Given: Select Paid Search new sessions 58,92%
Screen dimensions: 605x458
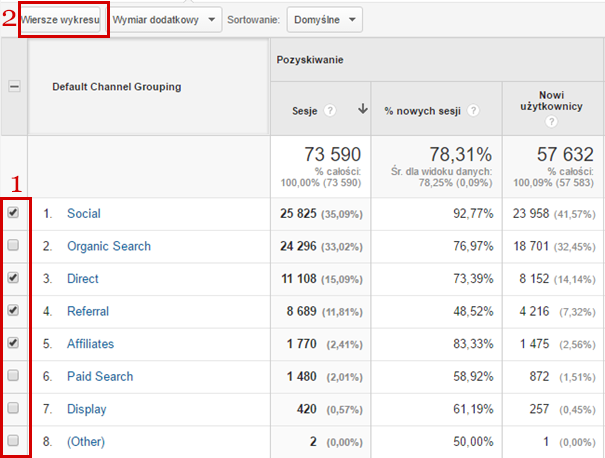Looking at the screenshot, I should 473,376.
